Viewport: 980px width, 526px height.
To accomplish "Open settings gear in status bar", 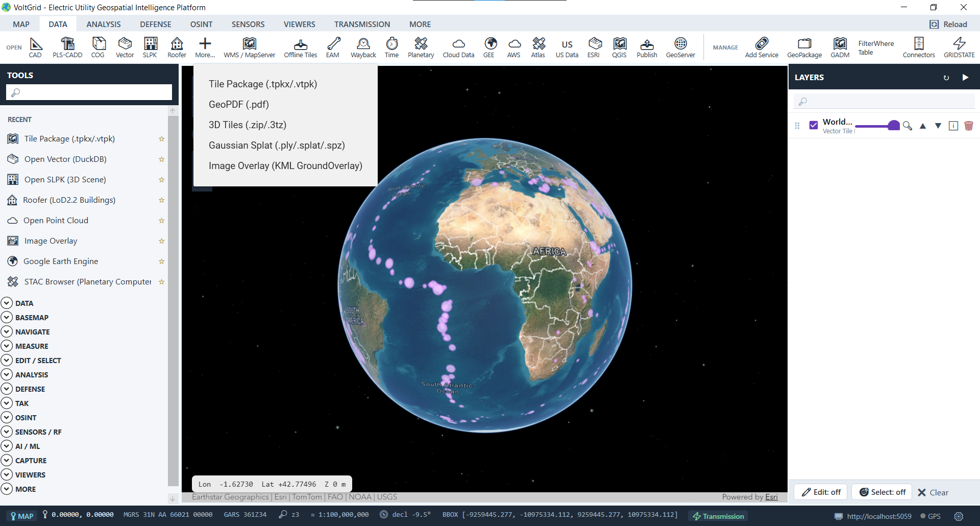I will (x=959, y=516).
